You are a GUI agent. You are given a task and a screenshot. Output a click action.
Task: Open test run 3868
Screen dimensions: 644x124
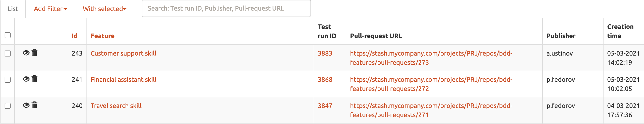point(325,80)
